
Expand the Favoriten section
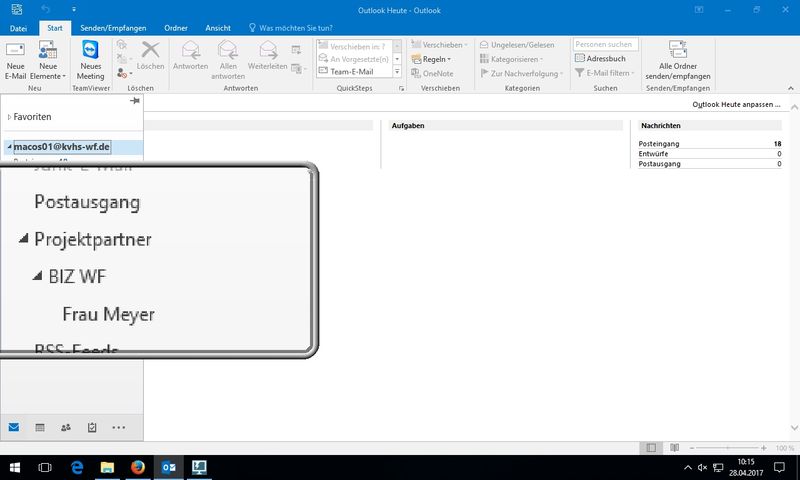tap(9, 117)
